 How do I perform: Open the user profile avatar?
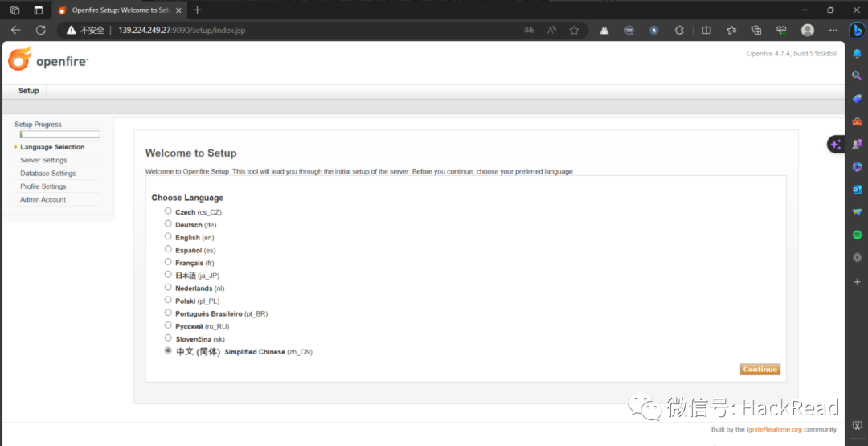point(808,30)
